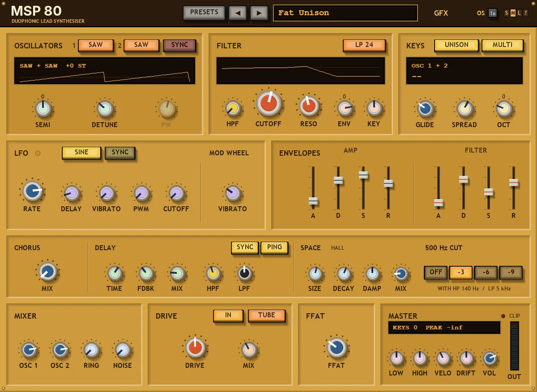
Task: Toggle the LFO SYNC button
Action: click(x=120, y=153)
